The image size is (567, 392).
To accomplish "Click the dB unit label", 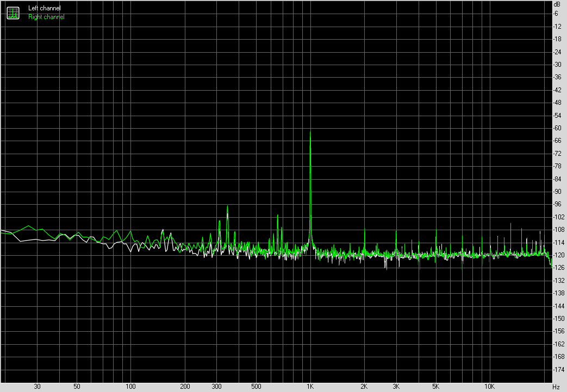I will tap(557, 4).
